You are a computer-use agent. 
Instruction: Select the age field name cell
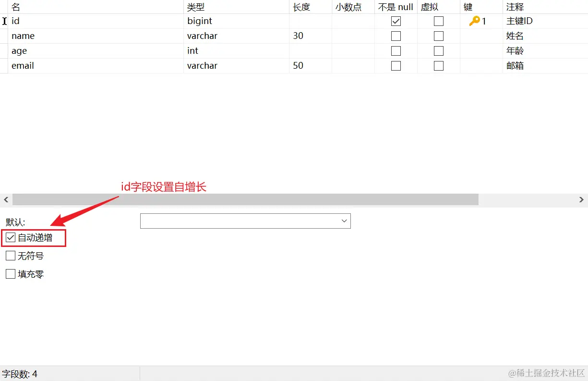[96, 51]
